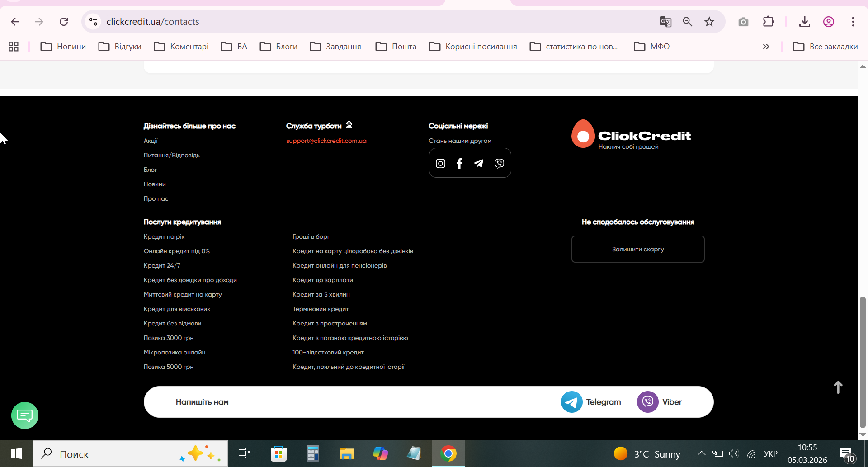868x467 pixels.
Task: Open the notification center icon
Action: 846,454
